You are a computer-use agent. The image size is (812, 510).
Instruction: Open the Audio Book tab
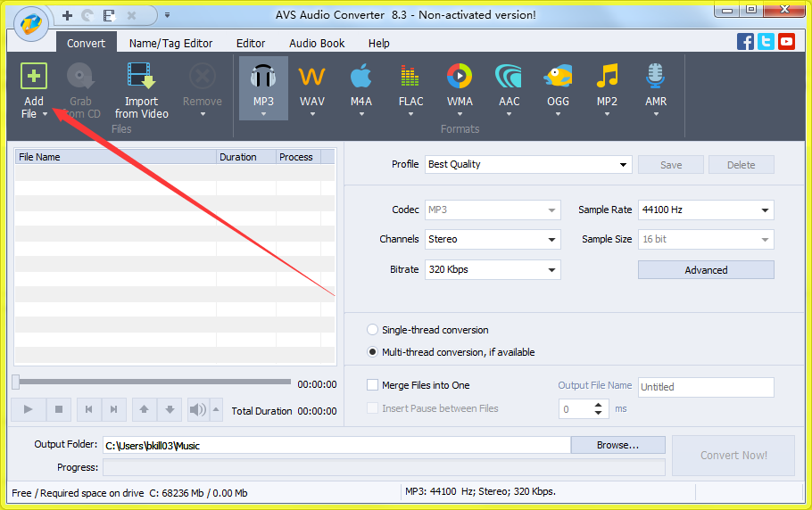(x=317, y=44)
